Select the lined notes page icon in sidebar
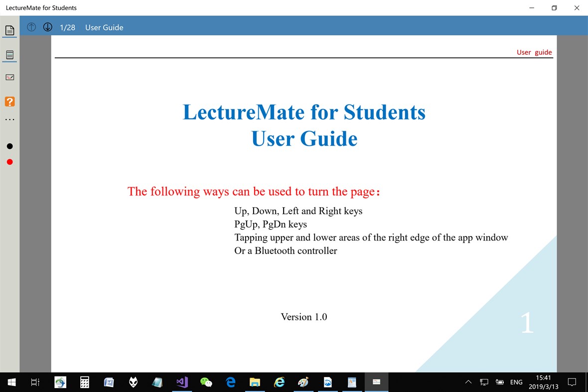588x392 pixels. click(x=10, y=55)
